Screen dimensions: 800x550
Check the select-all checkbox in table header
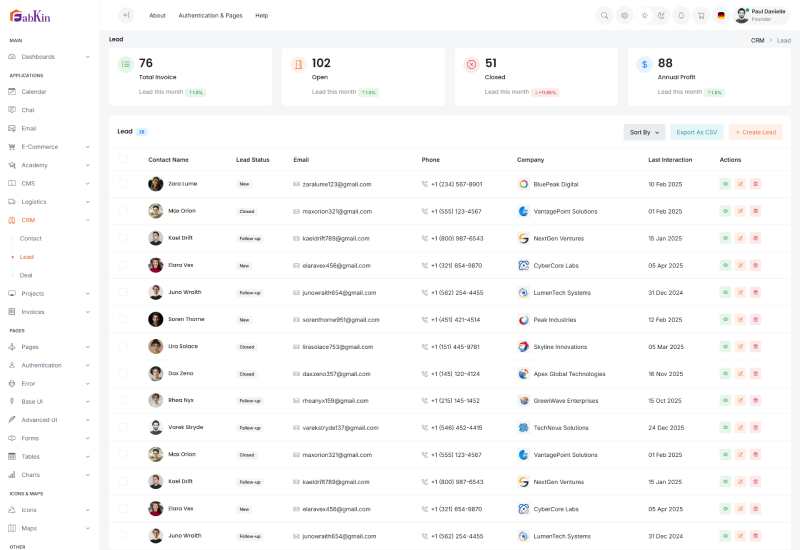pyautogui.click(x=123, y=159)
